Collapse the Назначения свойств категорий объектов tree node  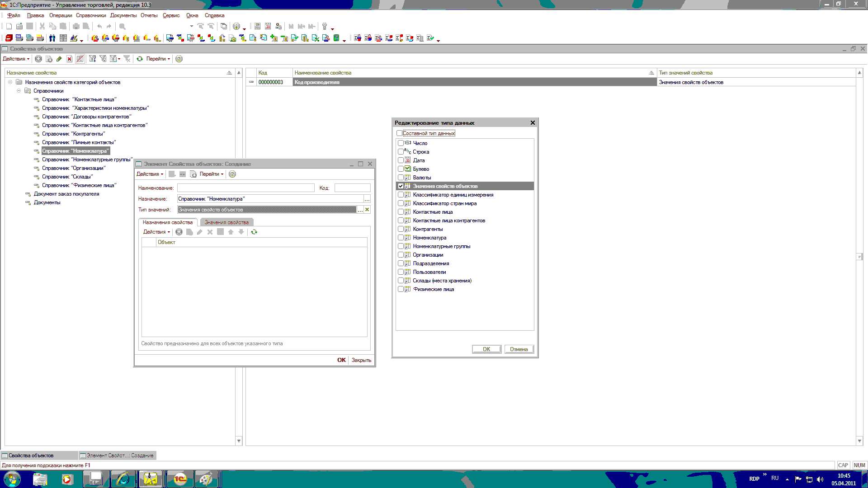10,82
